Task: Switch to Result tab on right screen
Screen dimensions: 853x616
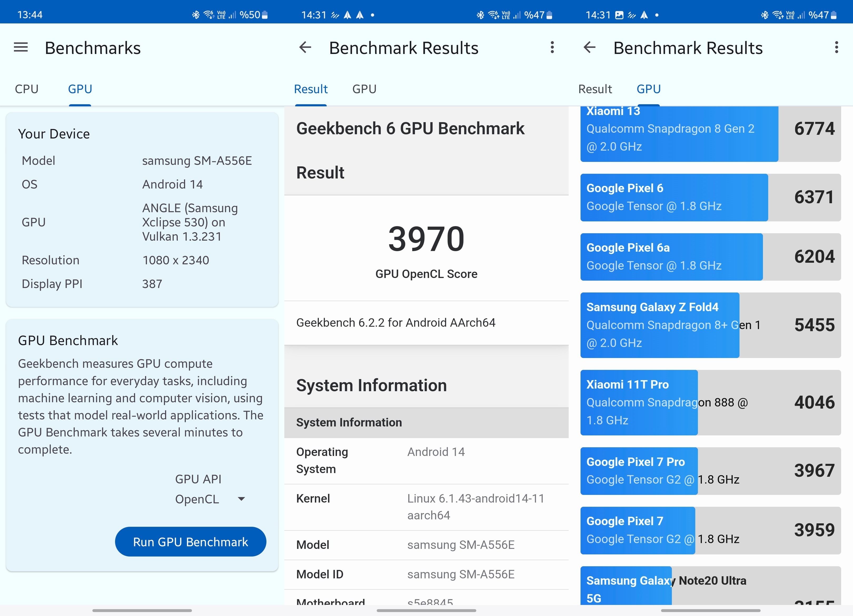Action: pos(595,89)
